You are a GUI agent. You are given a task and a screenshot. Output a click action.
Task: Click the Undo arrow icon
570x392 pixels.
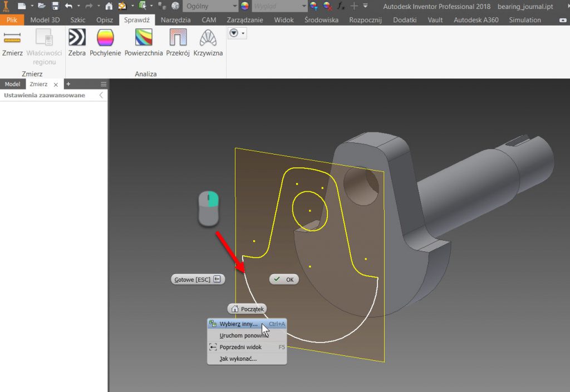point(68,6)
